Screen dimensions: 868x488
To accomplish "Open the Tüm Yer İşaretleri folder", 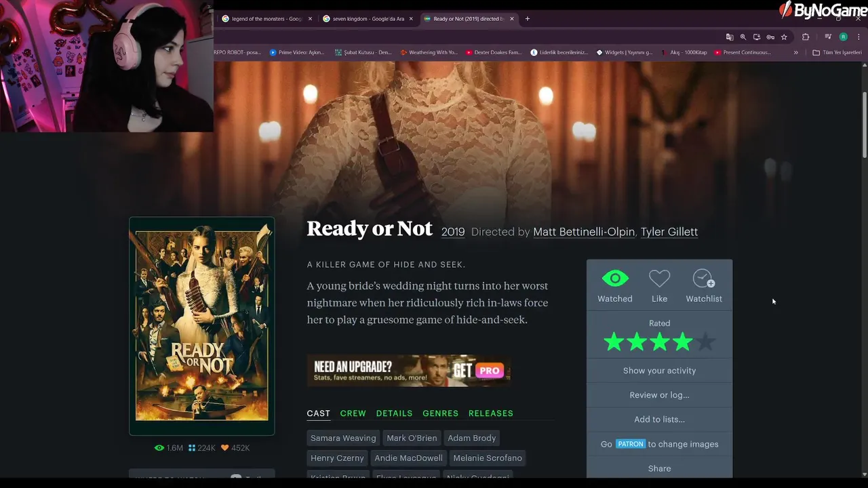I will pos(837,53).
